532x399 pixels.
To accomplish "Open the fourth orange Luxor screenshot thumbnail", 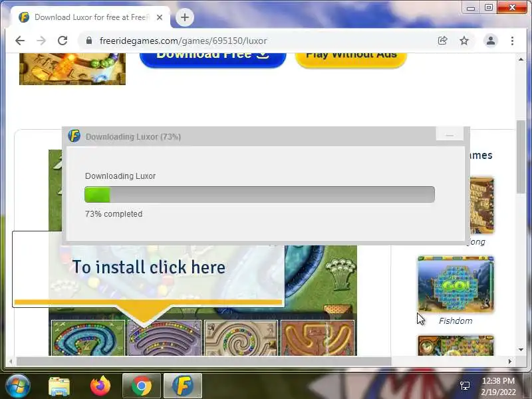I will point(318,338).
